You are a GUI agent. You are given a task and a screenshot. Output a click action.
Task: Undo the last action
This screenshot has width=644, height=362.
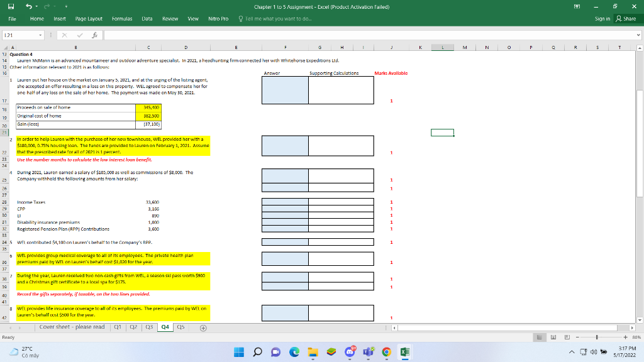(28, 6)
